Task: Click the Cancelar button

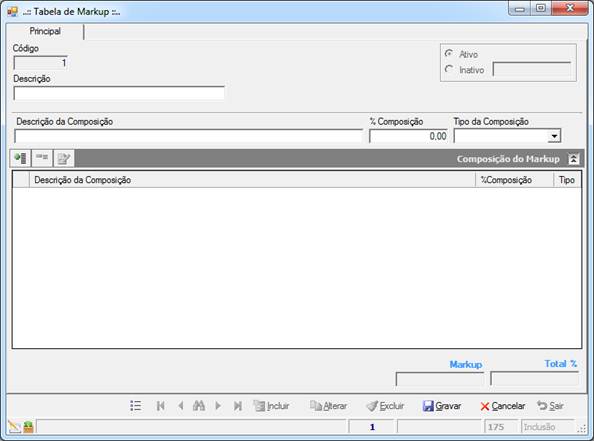Action: (503, 406)
